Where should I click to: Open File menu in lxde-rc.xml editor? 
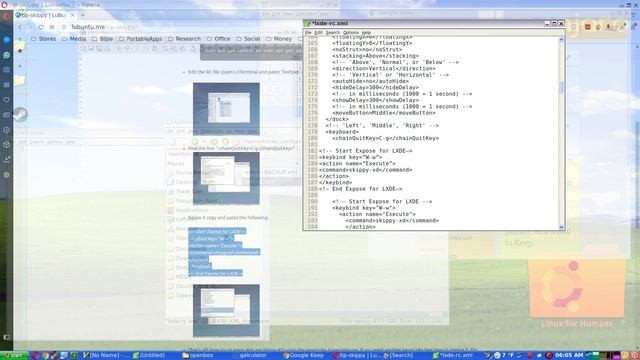coord(308,32)
